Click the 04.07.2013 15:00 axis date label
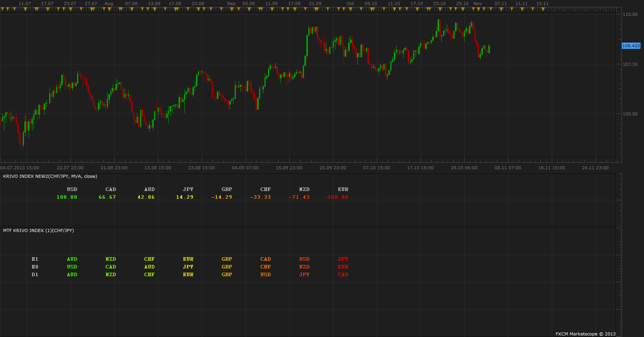This screenshot has width=644, height=337. pyautogui.click(x=20, y=168)
